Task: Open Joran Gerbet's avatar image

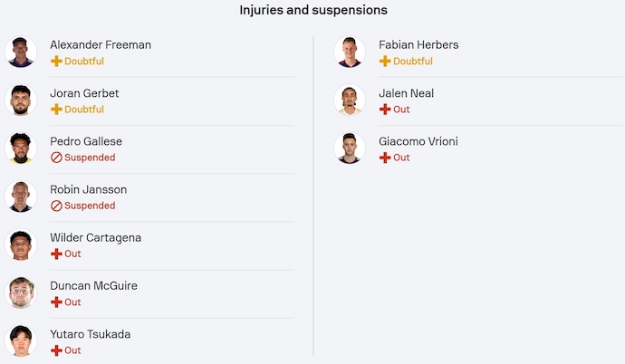Action: point(20,100)
